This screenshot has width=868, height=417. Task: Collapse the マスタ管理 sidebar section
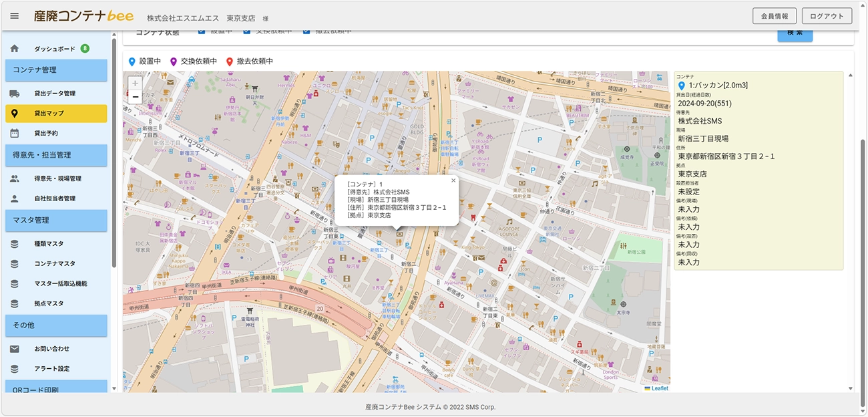[56, 221]
